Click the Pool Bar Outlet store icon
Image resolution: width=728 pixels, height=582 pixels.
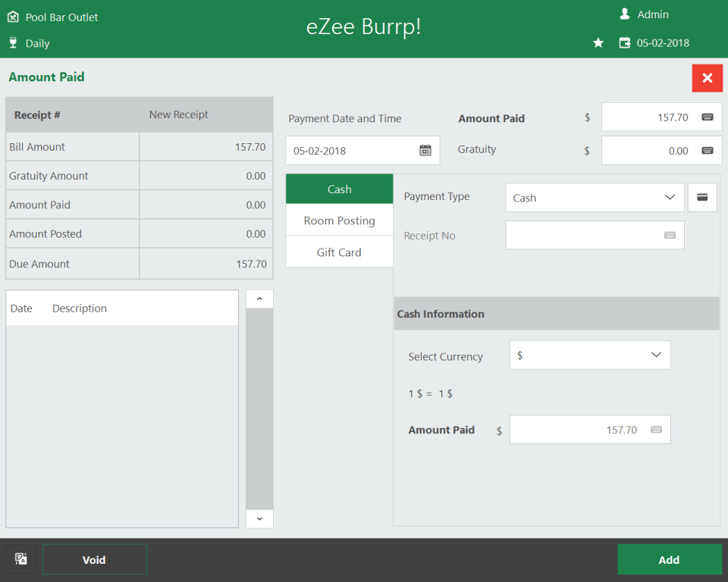coord(13,17)
